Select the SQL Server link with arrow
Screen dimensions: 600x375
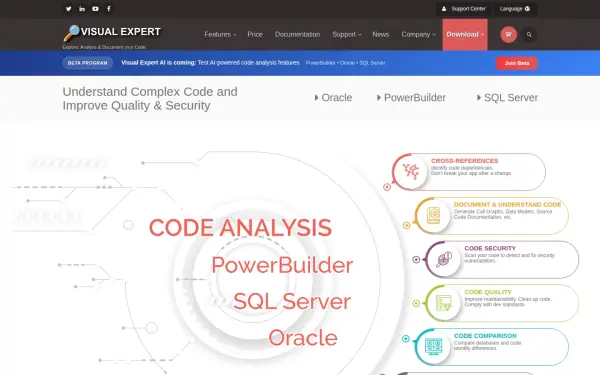point(507,98)
